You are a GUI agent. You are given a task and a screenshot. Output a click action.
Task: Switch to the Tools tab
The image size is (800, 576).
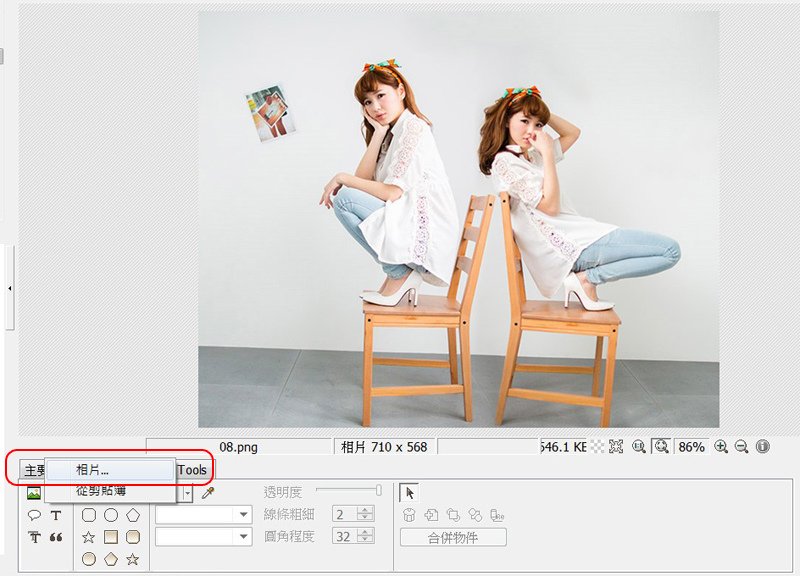pos(193,470)
